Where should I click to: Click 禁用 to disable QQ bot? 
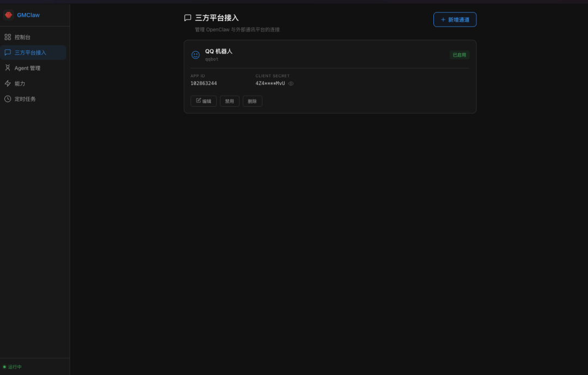(x=230, y=101)
